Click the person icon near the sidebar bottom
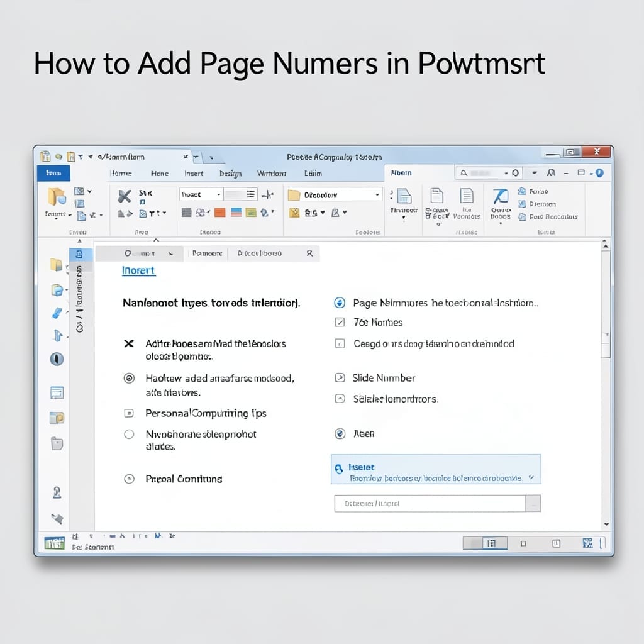This screenshot has height=644, width=644. point(57,492)
